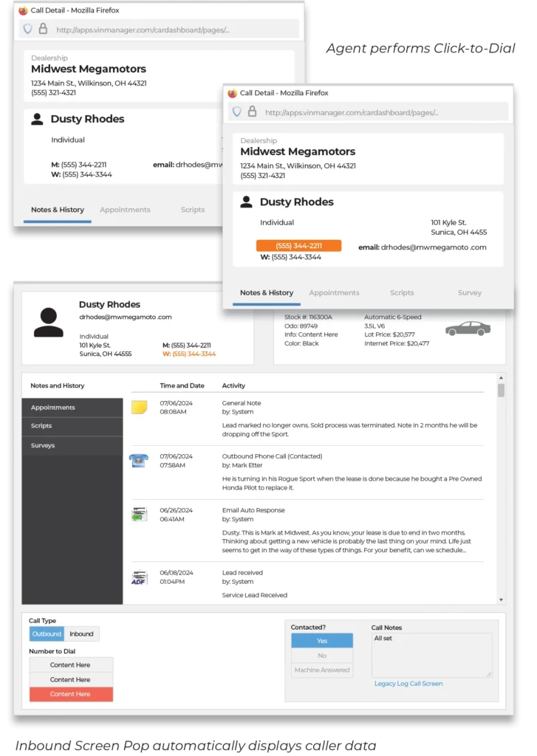This screenshot has width=537, height=756.
Task: Select Outbound call type
Action: pyautogui.click(x=47, y=634)
